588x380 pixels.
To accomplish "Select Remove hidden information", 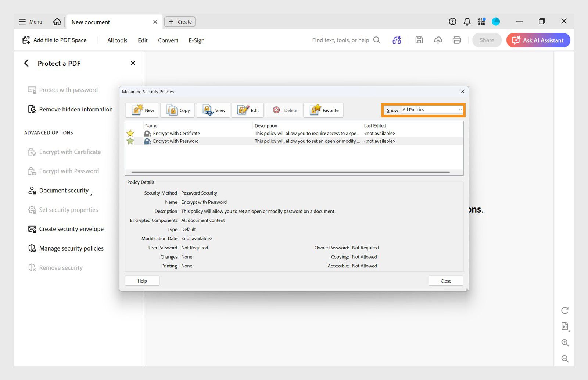I will click(x=70, y=109).
